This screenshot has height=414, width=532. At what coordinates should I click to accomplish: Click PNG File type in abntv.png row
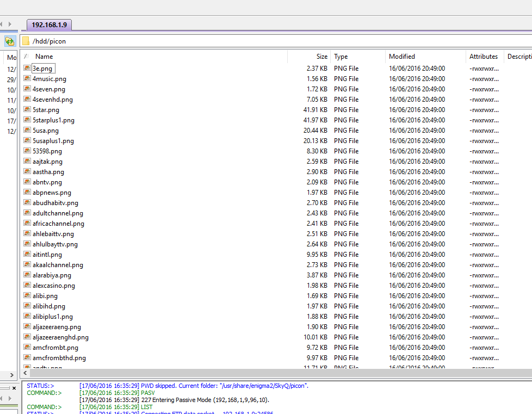[x=346, y=182]
